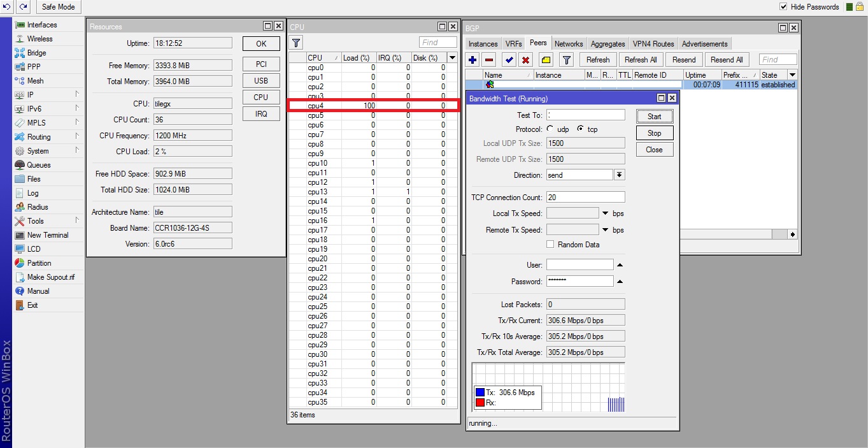Screen dimensions: 868x448
Task: Switch to Aggregates tab
Action: point(608,44)
